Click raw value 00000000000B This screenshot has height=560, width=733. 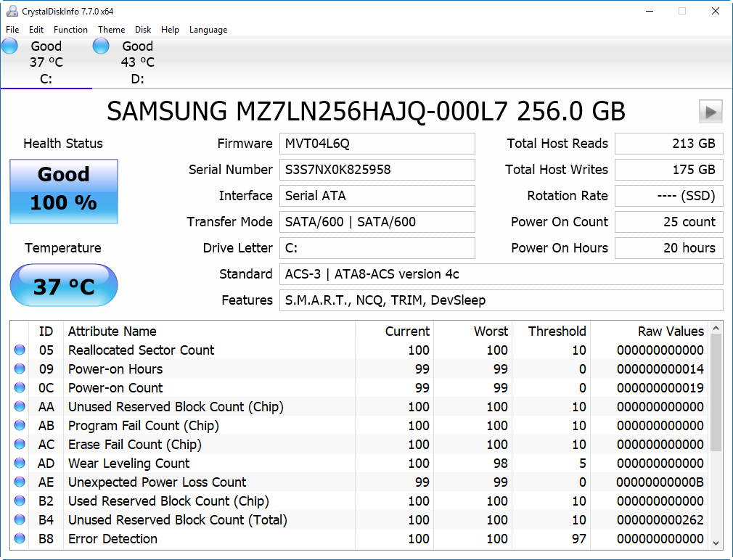tap(660, 482)
